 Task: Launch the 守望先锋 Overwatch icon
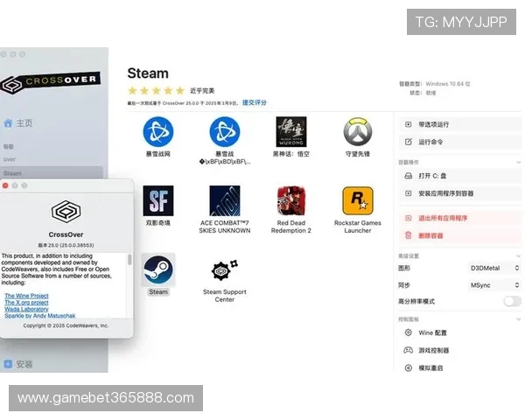coord(358,132)
